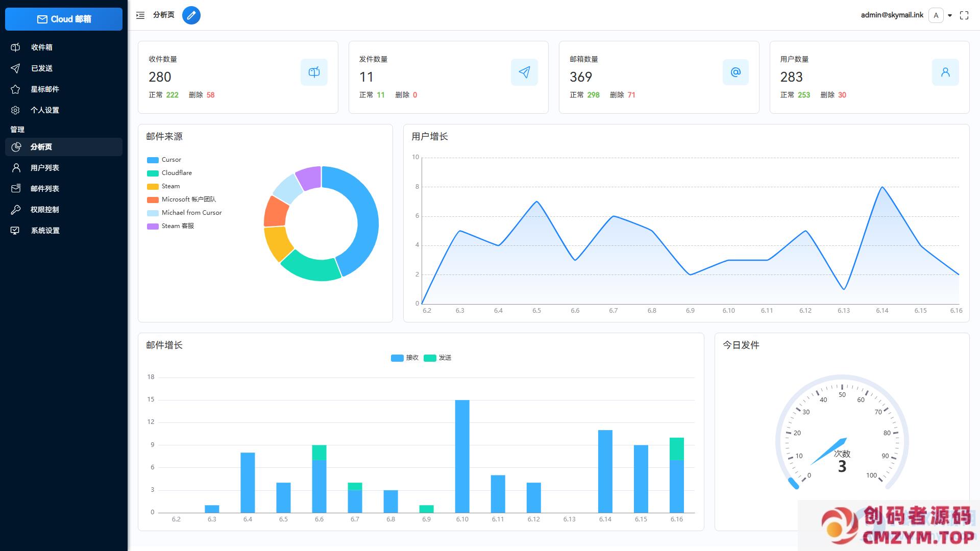
Task: Enter fullscreen using the top-right icon
Action: 964,15
